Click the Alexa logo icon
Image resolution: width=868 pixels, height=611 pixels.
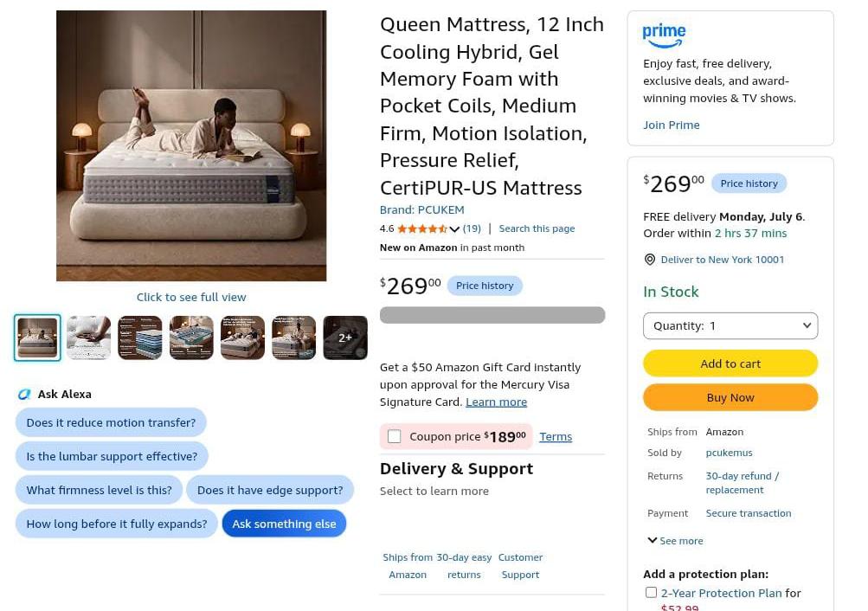(x=24, y=394)
